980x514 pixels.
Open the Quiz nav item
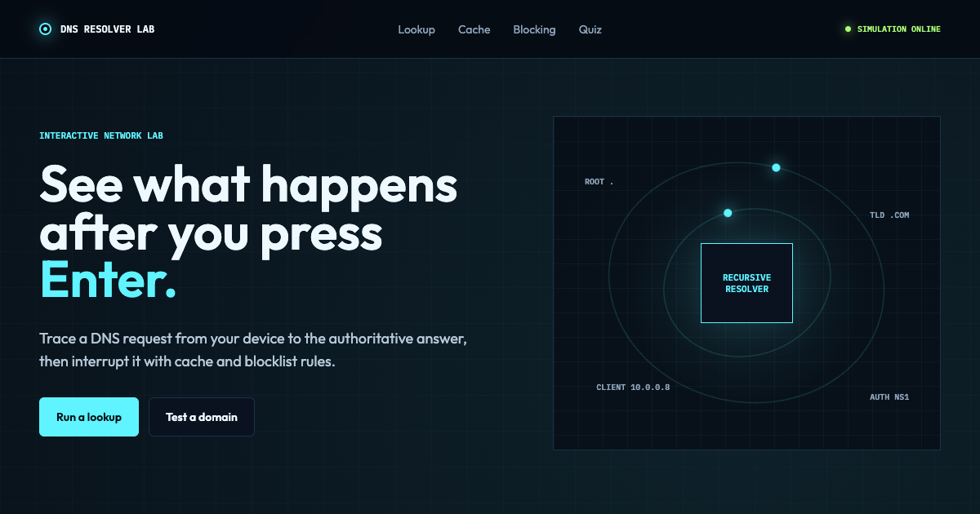[x=590, y=29]
